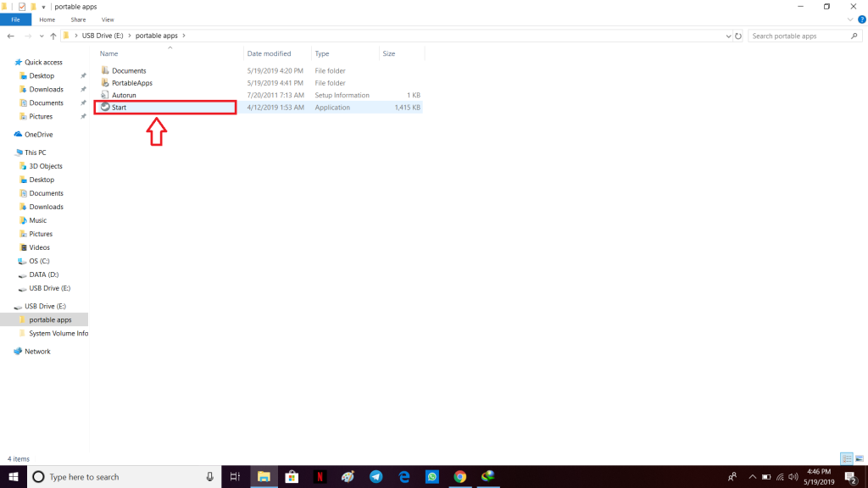Click the Properties quick access toolbar icon
868x488 pixels.
coord(21,7)
